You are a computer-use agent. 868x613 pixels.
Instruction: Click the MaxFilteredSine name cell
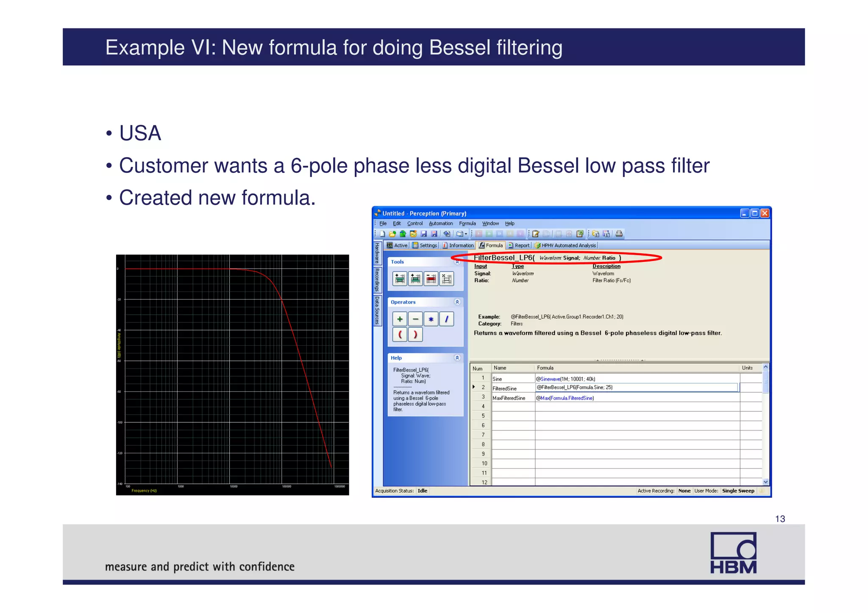tap(513, 398)
